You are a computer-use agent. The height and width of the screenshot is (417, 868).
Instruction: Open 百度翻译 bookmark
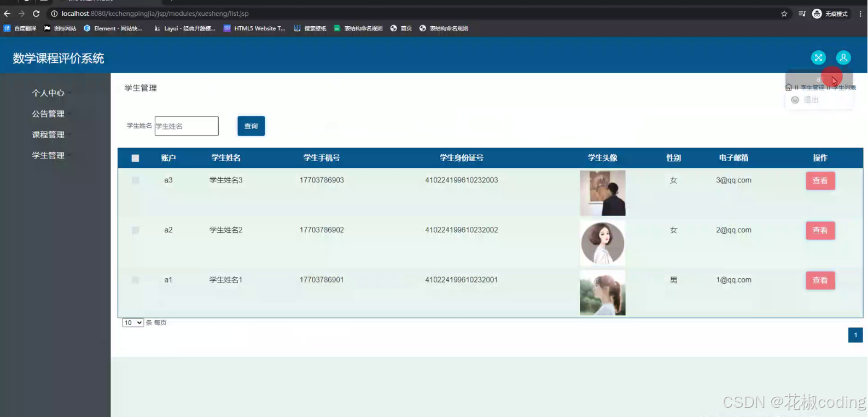click(20, 28)
